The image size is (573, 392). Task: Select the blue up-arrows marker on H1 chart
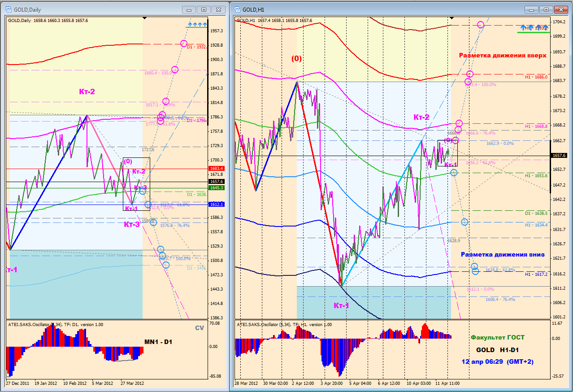coord(534,28)
